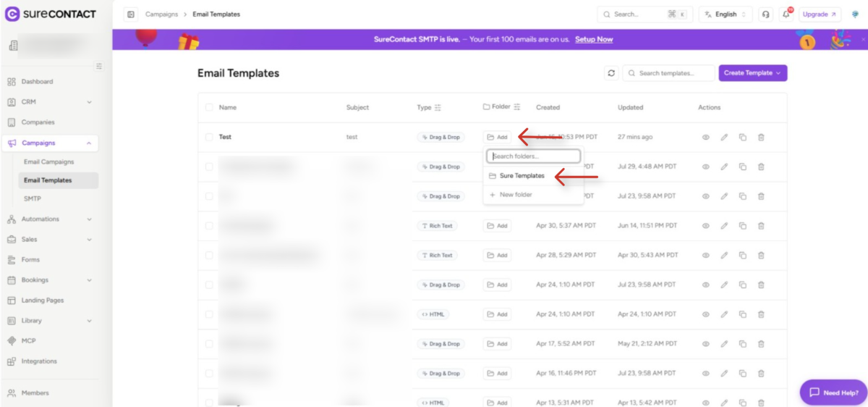Edit the template created Apr 28, 5:29 AM
This screenshot has height=407, width=868.
tap(724, 256)
